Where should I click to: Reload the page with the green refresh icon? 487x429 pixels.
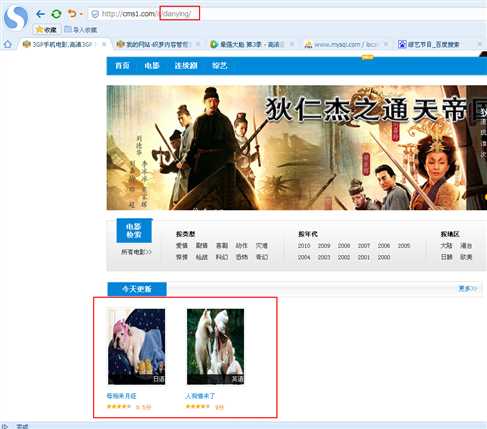[x=56, y=14]
